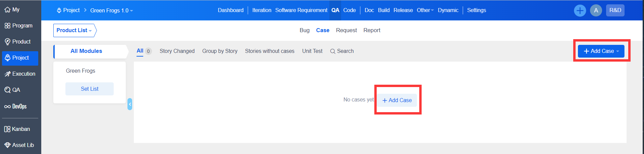Select Execution icon in sidebar
Image resolution: width=644 pixels, height=154 pixels.
[7, 74]
